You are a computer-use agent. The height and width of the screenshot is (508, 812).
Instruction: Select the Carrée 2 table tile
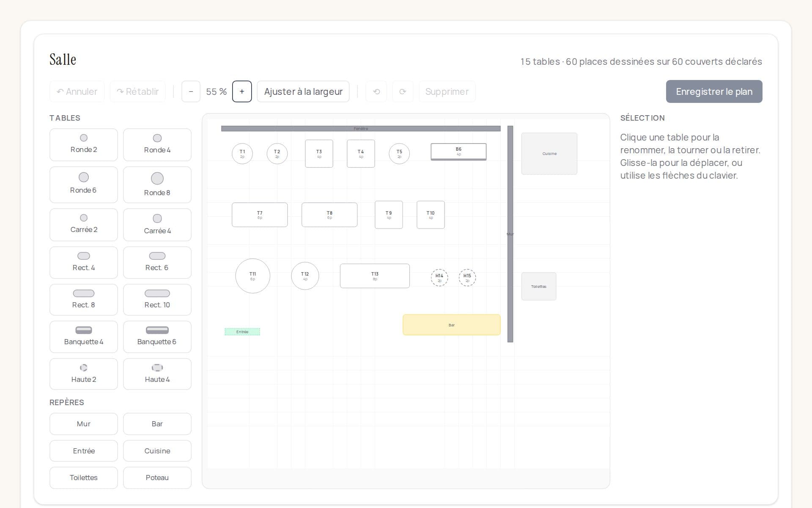[84, 225]
